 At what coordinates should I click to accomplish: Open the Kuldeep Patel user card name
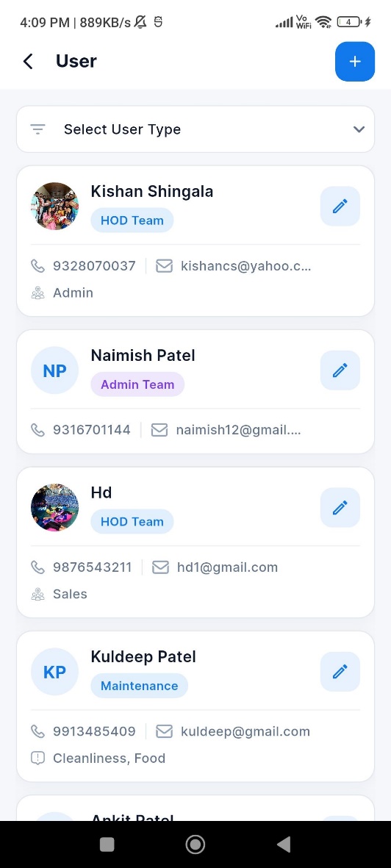click(143, 656)
